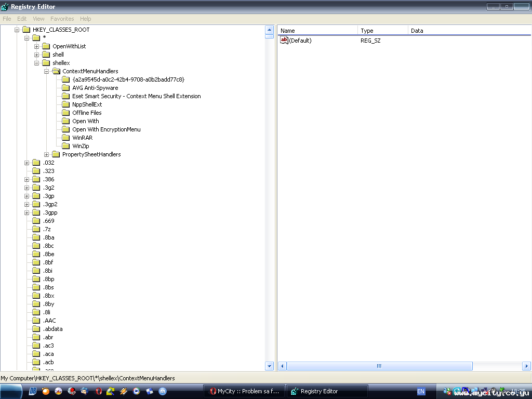The image size is (532, 399).
Task: Launch Winamp from the quick launch
Action: [x=124, y=391]
